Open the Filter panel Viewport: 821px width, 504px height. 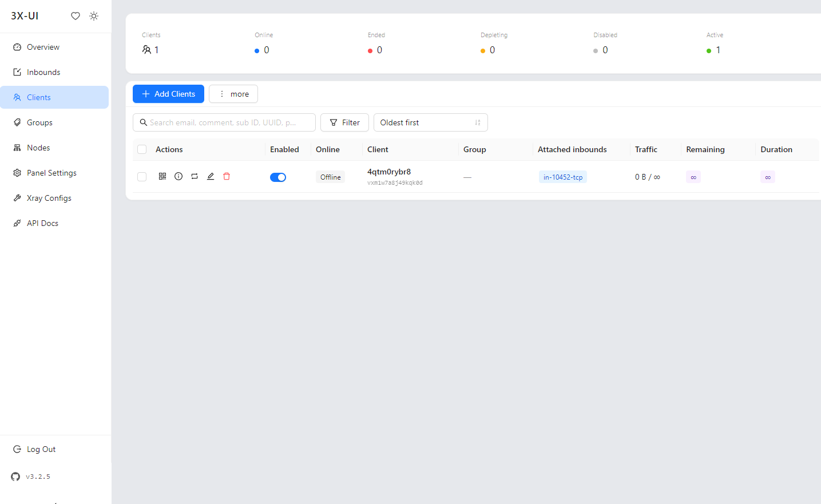click(344, 122)
